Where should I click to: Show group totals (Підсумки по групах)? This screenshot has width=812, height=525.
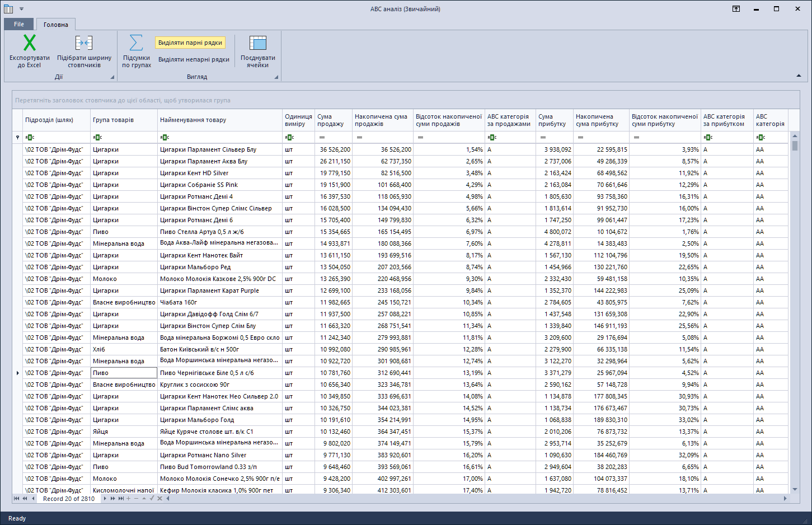pyautogui.click(x=137, y=51)
